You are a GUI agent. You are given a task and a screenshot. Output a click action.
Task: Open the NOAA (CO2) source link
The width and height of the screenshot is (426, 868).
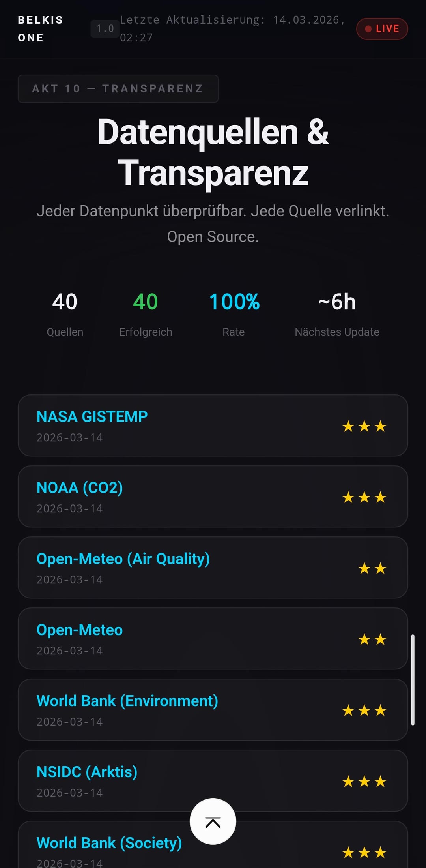[80, 488]
